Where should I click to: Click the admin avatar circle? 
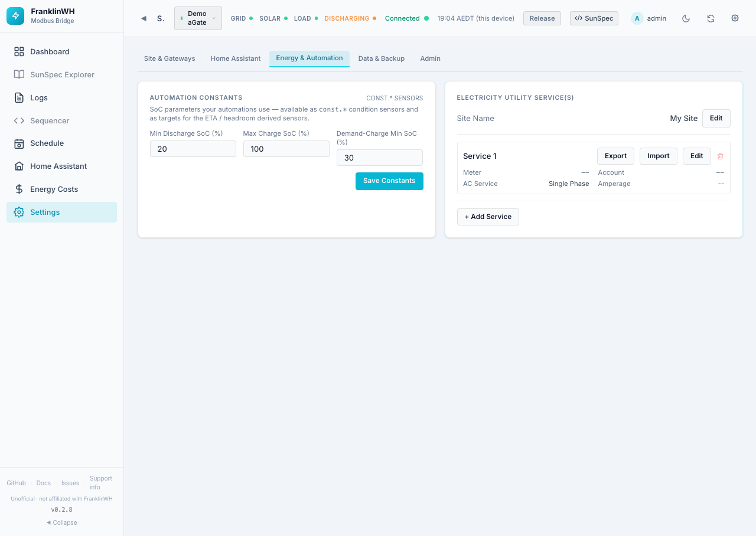point(637,18)
